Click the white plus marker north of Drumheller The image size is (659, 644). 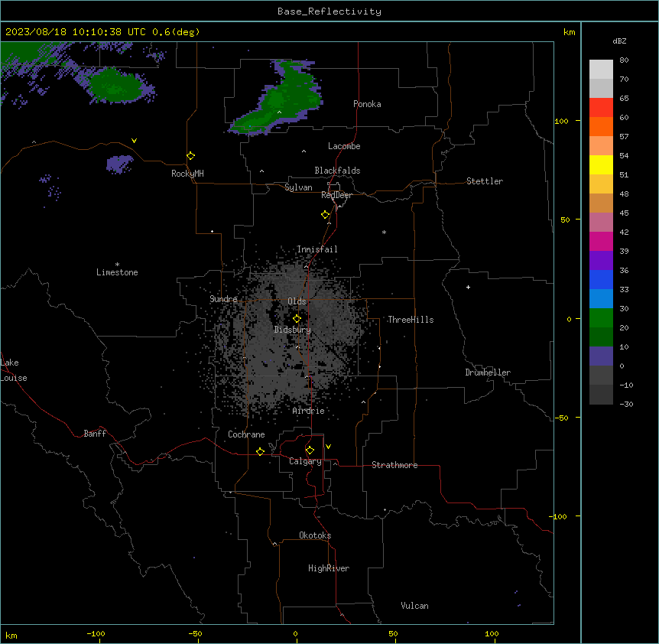coord(468,287)
